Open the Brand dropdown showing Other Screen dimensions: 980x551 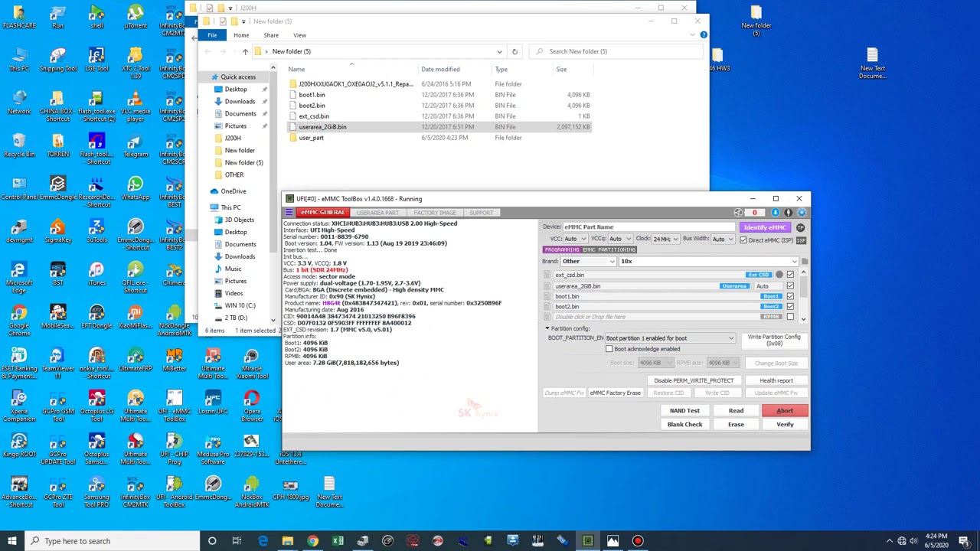pos(588,262)
